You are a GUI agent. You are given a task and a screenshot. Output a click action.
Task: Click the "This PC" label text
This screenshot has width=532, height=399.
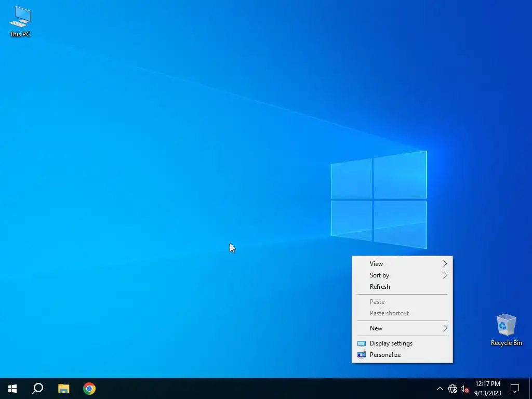tap(20, 34)
